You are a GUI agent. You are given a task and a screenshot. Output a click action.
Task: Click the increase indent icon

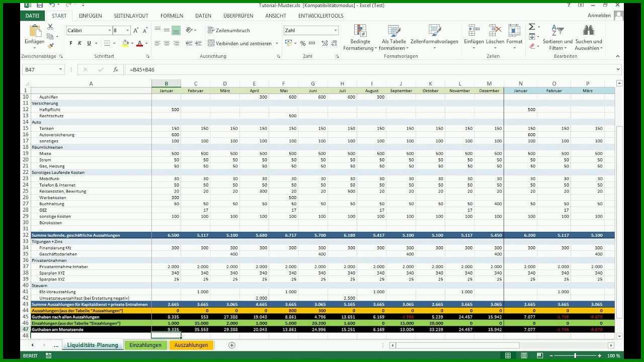(x=199, y=44)
